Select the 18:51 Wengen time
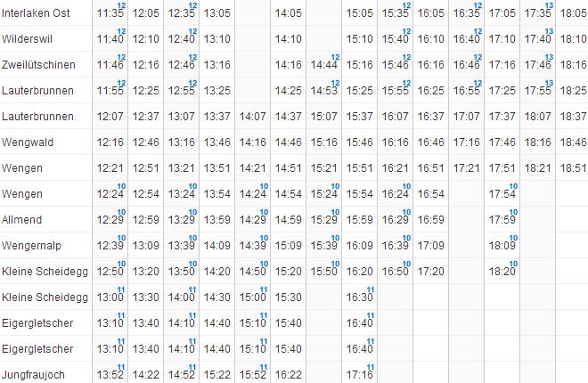 pyautogui.click(x=573, y=168)
